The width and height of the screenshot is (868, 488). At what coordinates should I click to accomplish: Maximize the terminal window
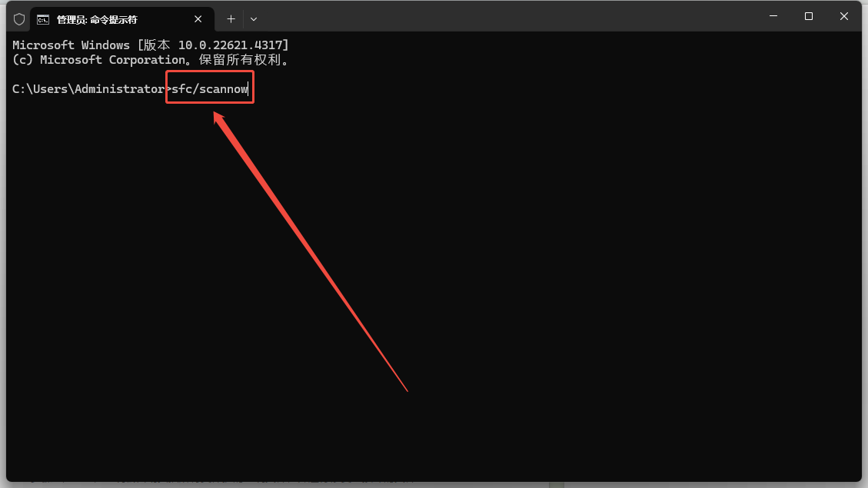point(809,16)
